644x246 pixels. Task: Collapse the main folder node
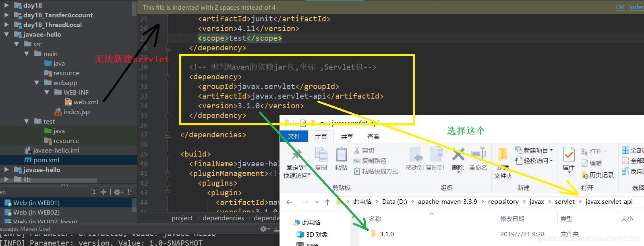(27, 54)
